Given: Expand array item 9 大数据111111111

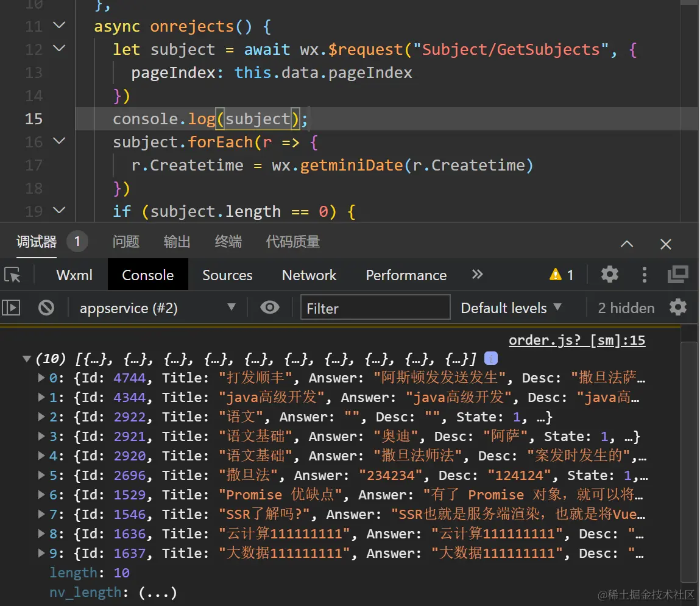Looking at the screenshot, I should coord(41,553).
